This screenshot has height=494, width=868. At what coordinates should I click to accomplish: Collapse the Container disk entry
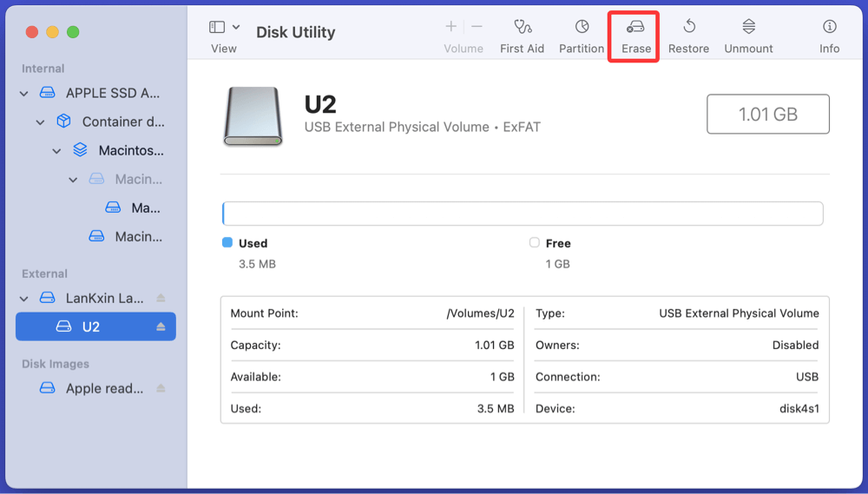[x=41, y=122]
